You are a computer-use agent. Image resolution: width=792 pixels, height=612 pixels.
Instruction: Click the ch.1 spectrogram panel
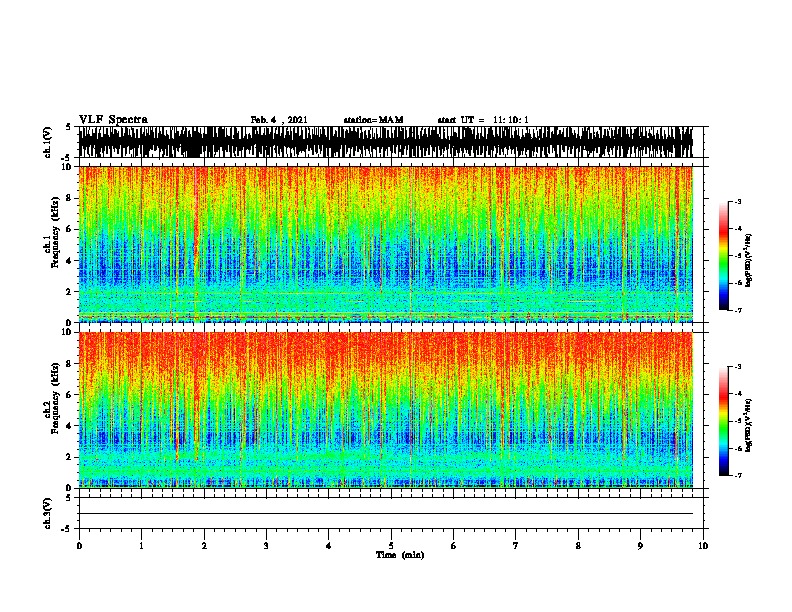pos(385,244)
